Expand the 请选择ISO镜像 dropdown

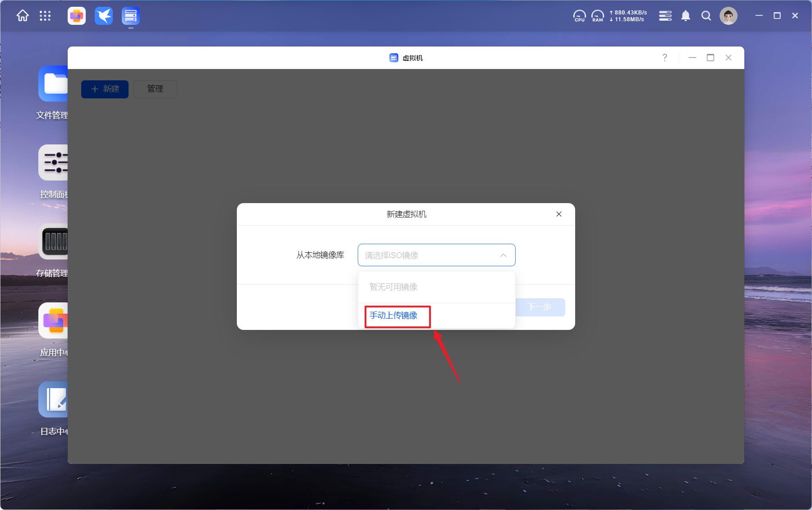point(429,255)
